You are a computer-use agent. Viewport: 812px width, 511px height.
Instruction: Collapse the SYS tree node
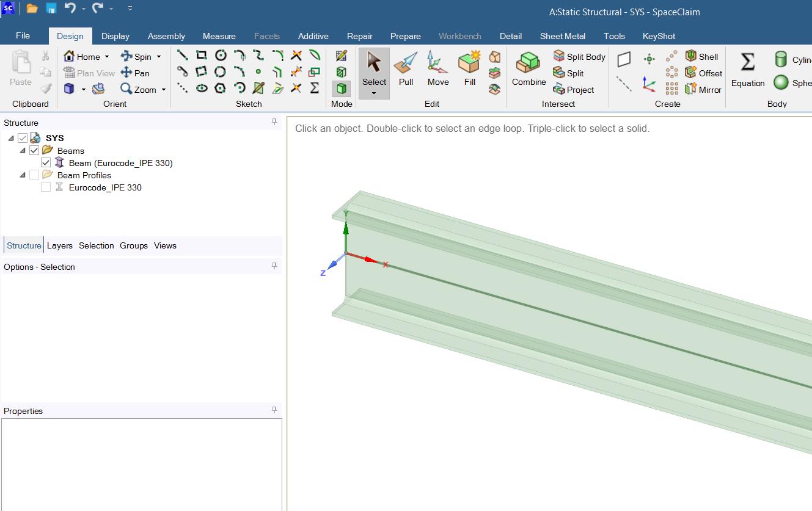point(11,139)
